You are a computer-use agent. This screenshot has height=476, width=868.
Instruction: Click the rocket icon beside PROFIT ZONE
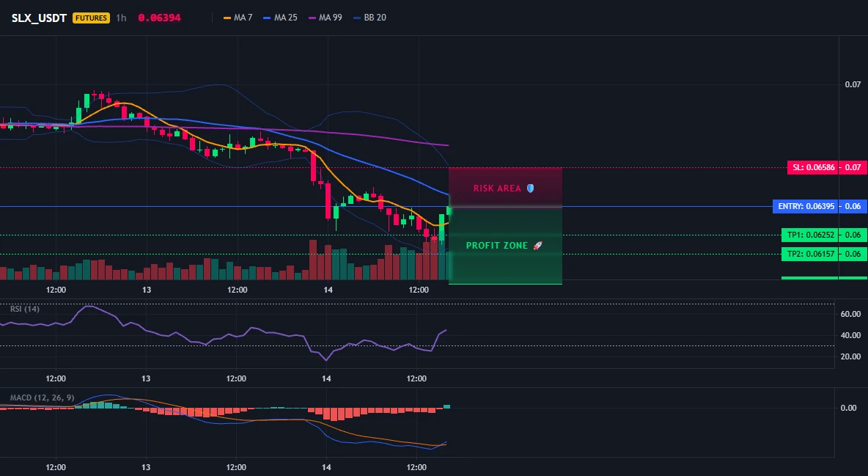point(537,246)
